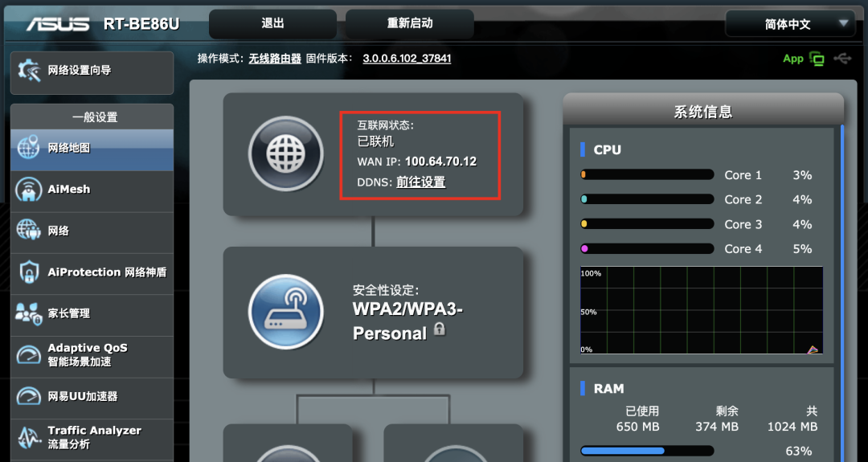Click the AiMesh sidebar icon
Viewport: 868px width, 462px height.
coord(28,190)
